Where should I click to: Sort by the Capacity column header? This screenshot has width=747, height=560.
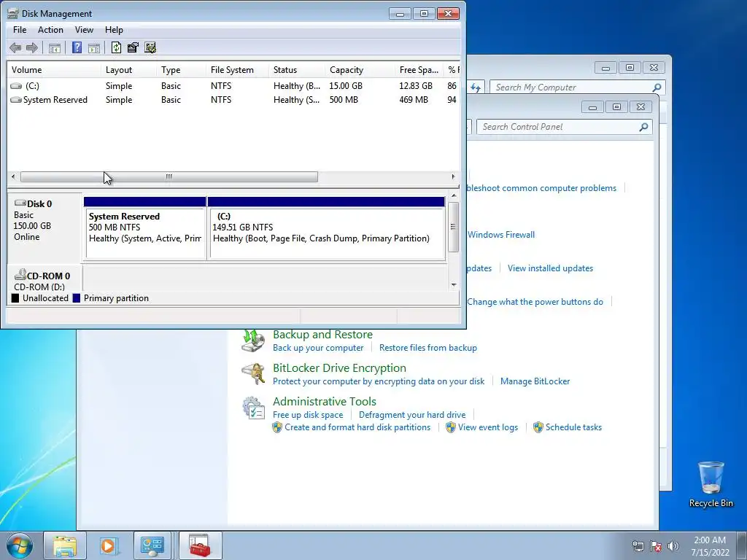click(360, 70)
